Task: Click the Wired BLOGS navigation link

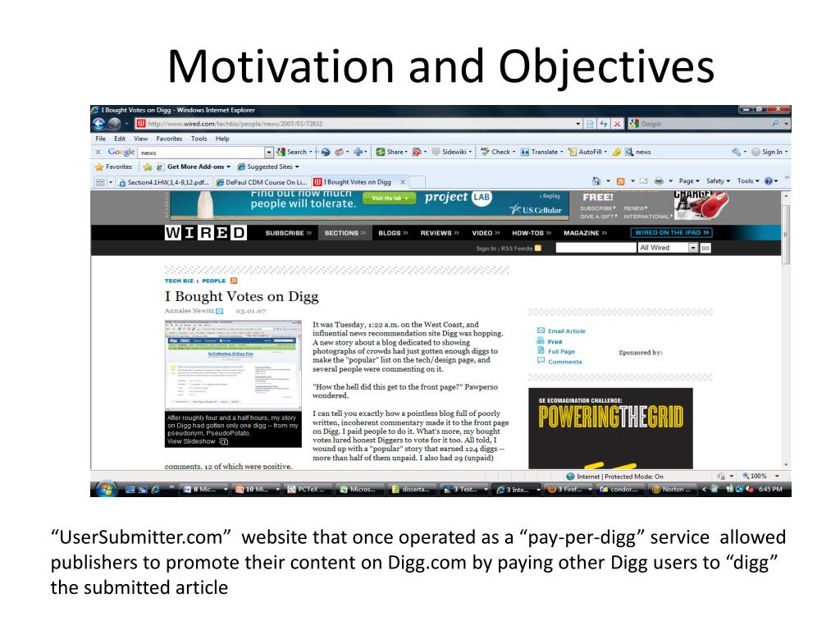Action: click(393, 233)
